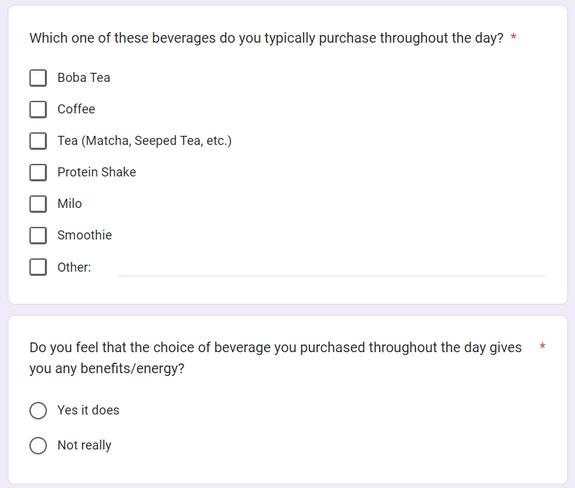The height and width of the screenshot is (488, 575).
Task: Check the Other option checkbox
Action: 38,267
